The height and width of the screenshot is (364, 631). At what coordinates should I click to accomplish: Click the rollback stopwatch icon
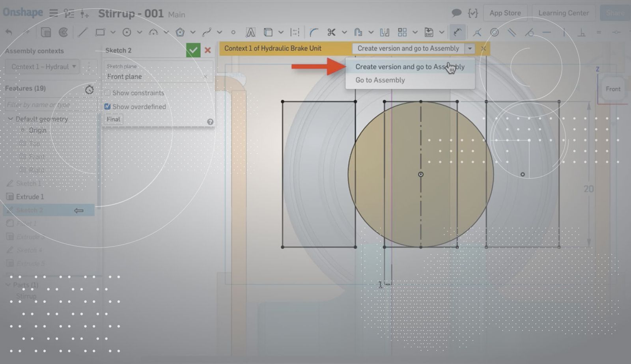coord(90,90)
